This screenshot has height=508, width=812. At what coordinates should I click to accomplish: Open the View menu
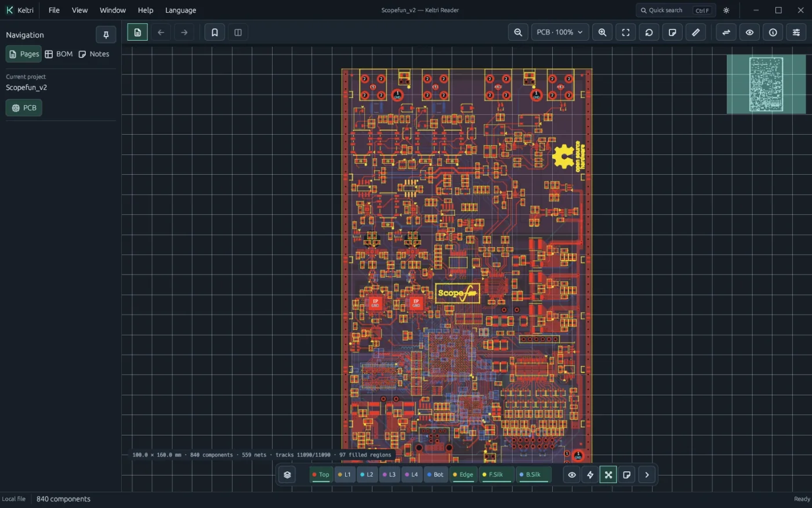click(x=79, y=10)
